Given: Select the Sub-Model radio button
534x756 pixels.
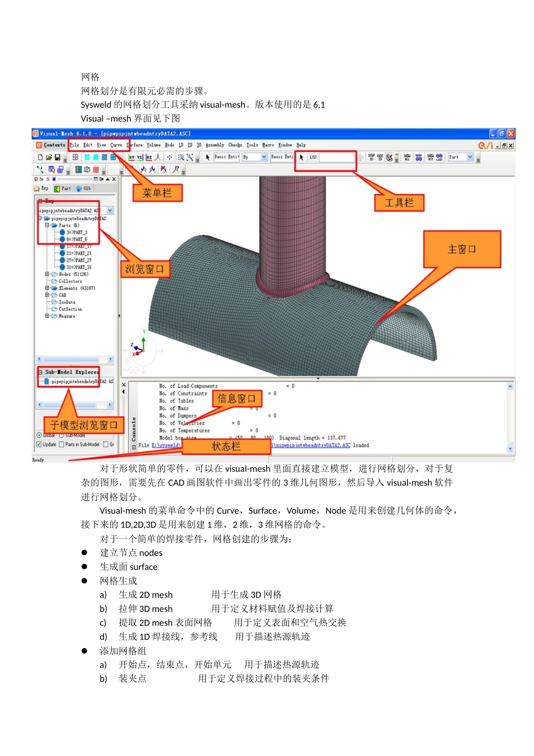Looking at the screenshot, I should [x=61, y=435].
